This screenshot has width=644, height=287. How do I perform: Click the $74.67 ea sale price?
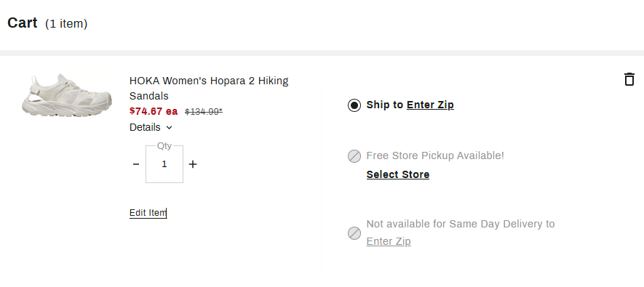coord(154,111)
